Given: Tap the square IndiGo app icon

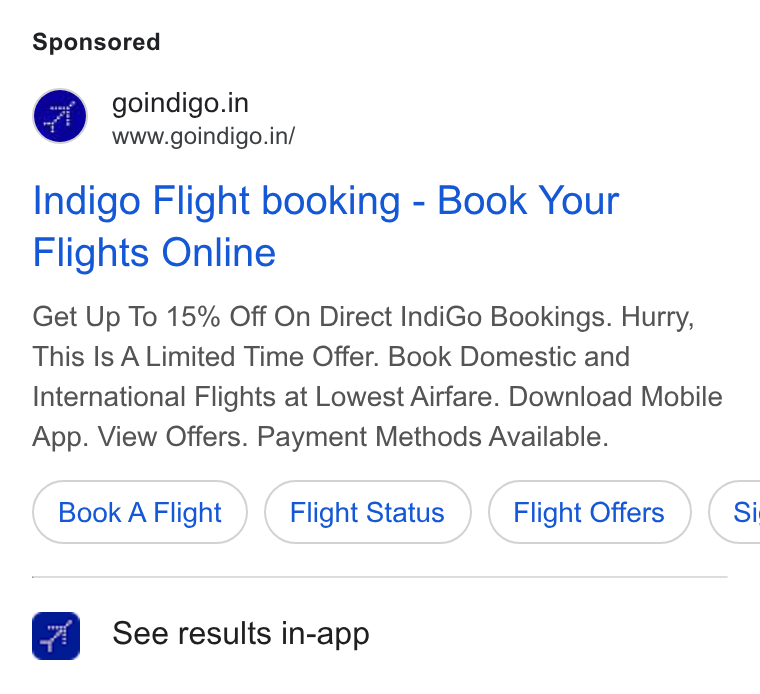Looking at the screenshot, I should pyautogui.click(x=56, y=636).
